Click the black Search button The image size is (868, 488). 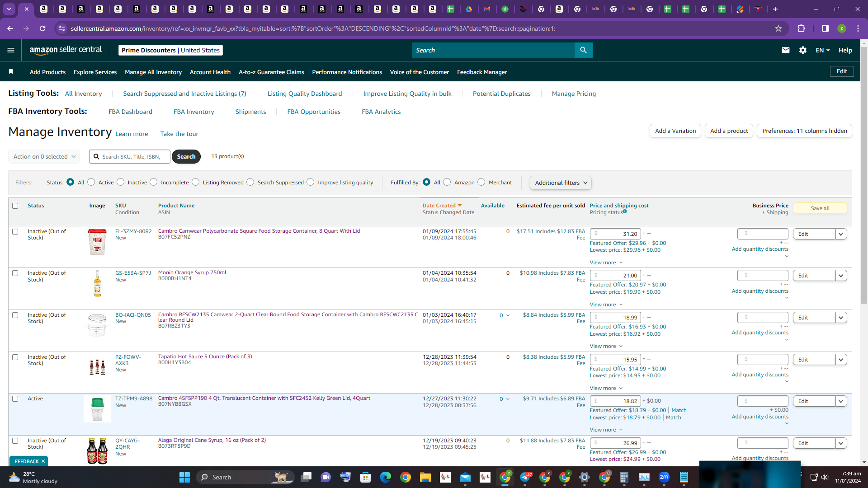(x=186, y=156)
